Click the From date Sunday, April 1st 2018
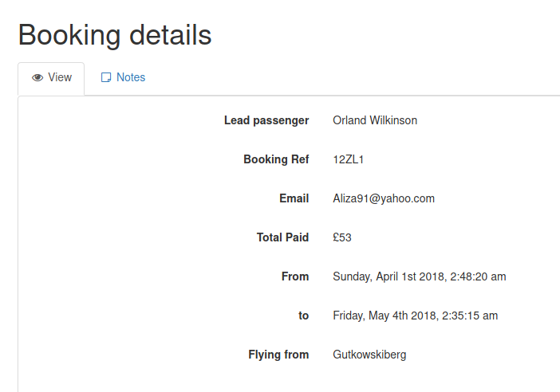 coord(420,276)
